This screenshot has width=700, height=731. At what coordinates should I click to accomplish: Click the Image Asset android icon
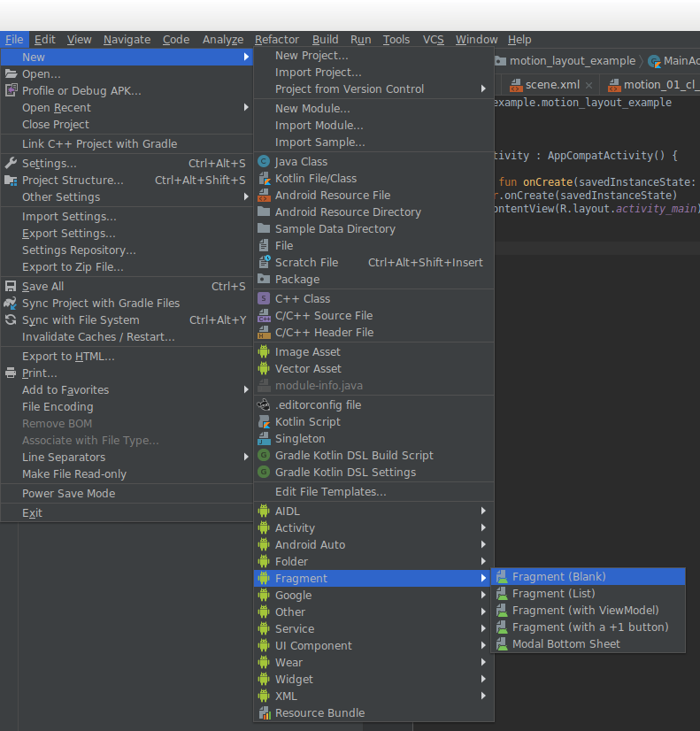pyautogui.click(x=264, y=352)
